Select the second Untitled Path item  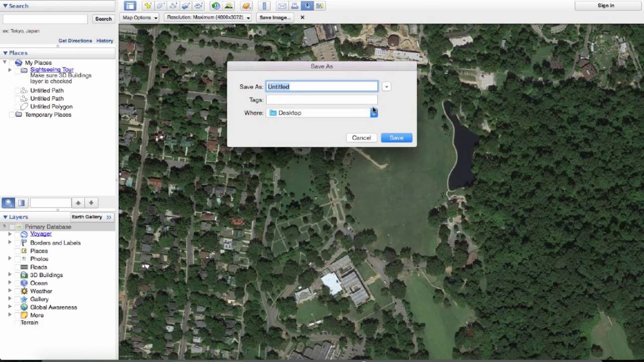pos(47,99)
